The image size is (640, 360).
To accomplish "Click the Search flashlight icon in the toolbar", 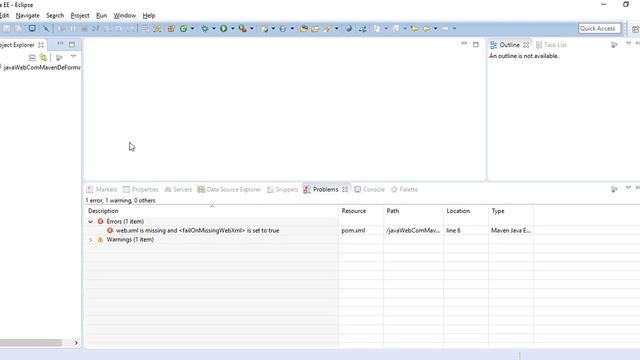I will tap(327, 29).
